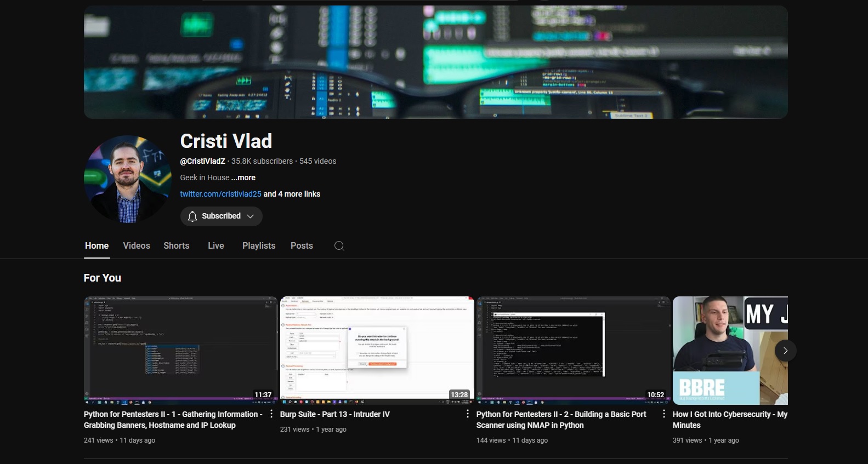Image resolution: width=868 pixels, height=464 pixels.
Task: Switch to the Posts tab
Action: point(302,246)
